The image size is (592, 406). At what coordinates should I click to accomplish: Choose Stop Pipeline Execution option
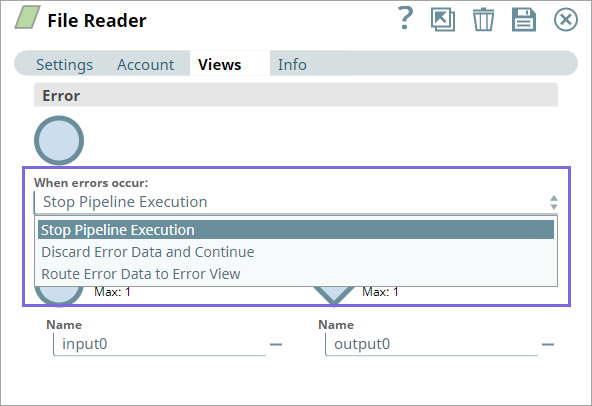pos(296,230)
